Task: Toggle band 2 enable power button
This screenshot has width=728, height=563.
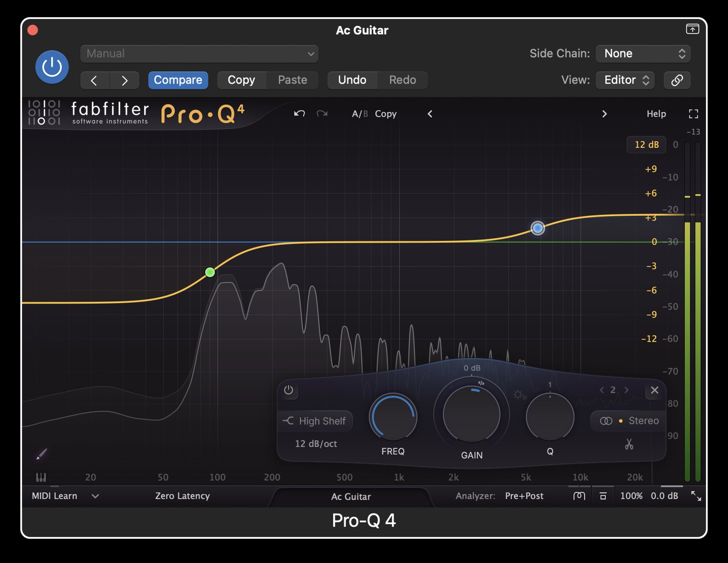Action: coord(288,390)
